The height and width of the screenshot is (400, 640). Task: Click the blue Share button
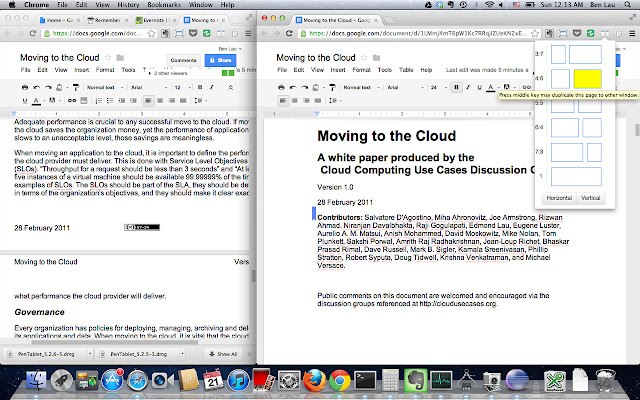pos(220,60)
